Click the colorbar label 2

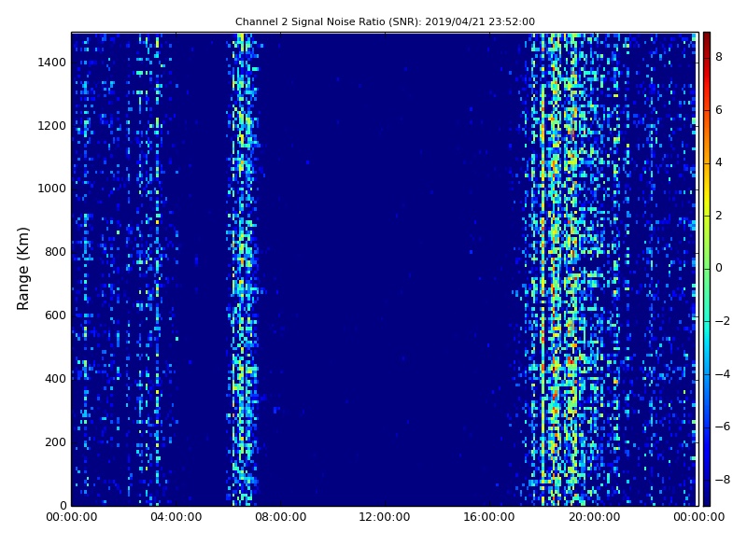point(719,216)
